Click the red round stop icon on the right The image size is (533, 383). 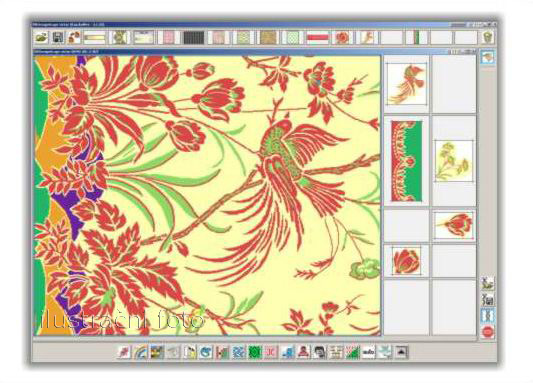488,332
